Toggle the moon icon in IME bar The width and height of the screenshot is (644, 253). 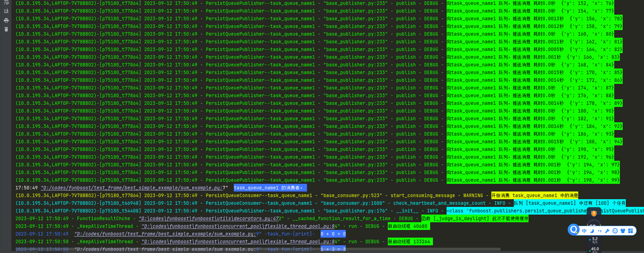click(x=592, y=231)
